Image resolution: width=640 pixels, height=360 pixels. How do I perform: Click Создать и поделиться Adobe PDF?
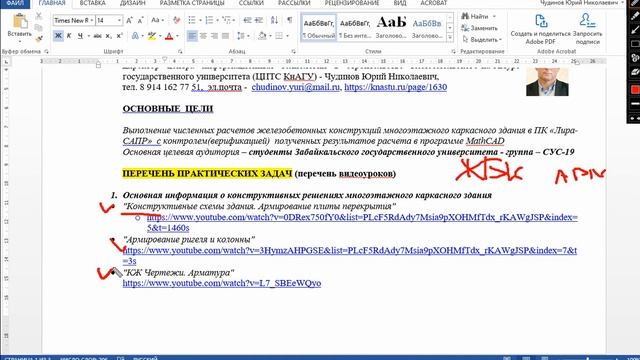click(540, 29)
